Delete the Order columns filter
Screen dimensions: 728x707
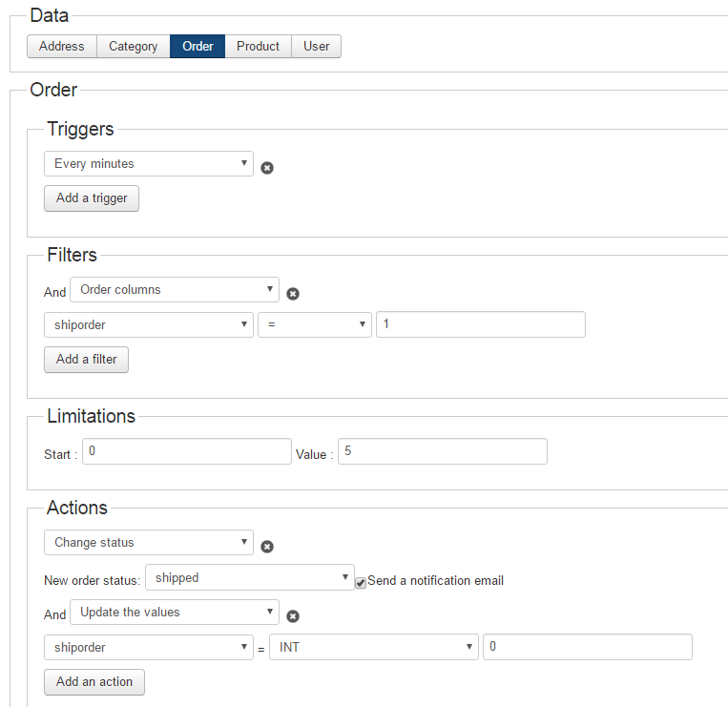tap(293, 294)
